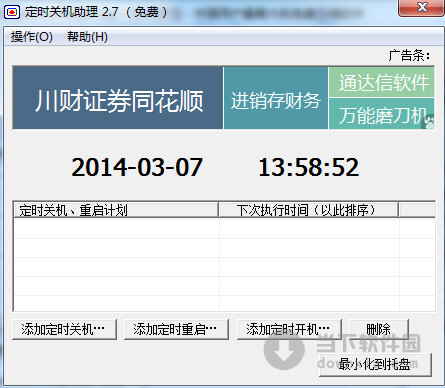This screenshot has width=445, height=388.
Task: Open the 通达信软件 ad tile
Action: pyautogui.click(x=382, y=82)
